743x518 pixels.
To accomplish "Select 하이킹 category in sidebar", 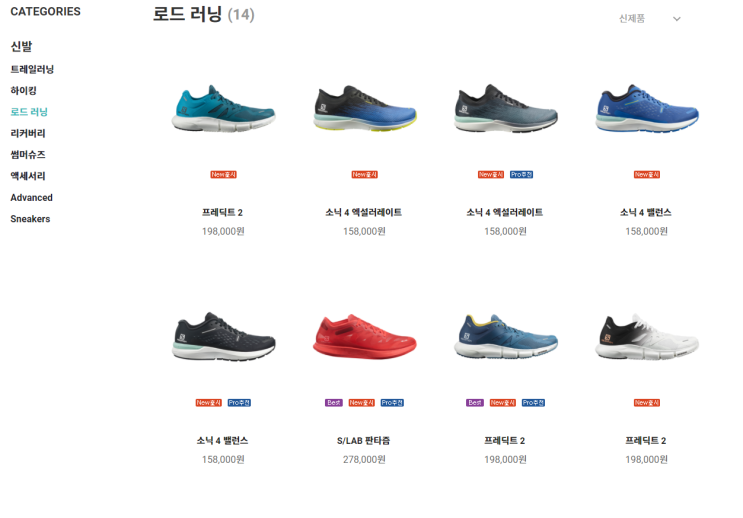I will click(x=23, y=91).
